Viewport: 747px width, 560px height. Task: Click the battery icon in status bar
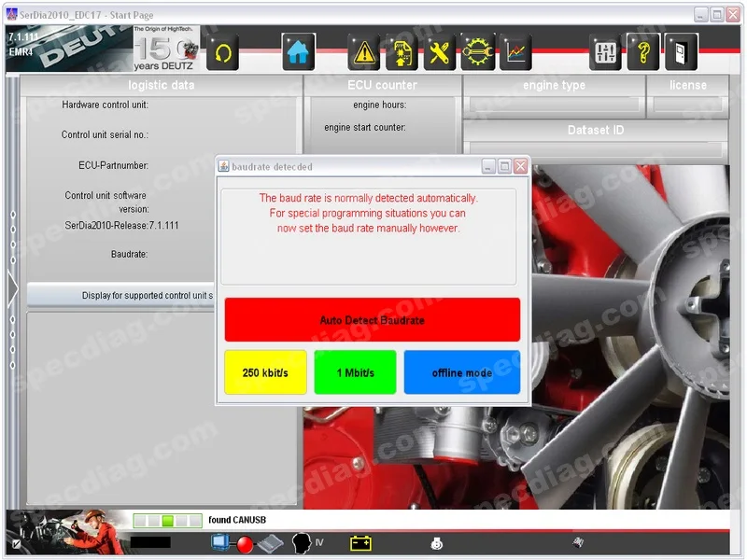[360, 543]
